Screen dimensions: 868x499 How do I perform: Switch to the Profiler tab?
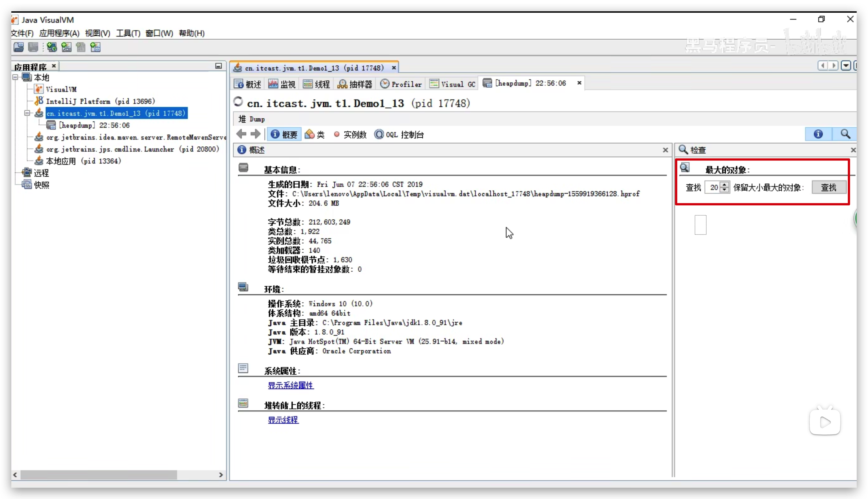(x=401, y=84)
